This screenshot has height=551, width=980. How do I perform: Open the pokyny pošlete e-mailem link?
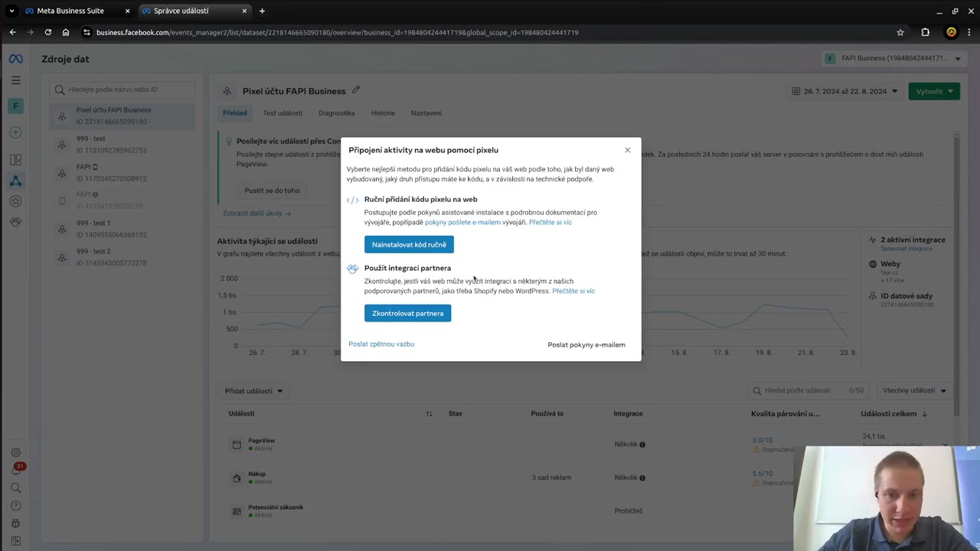462,223
